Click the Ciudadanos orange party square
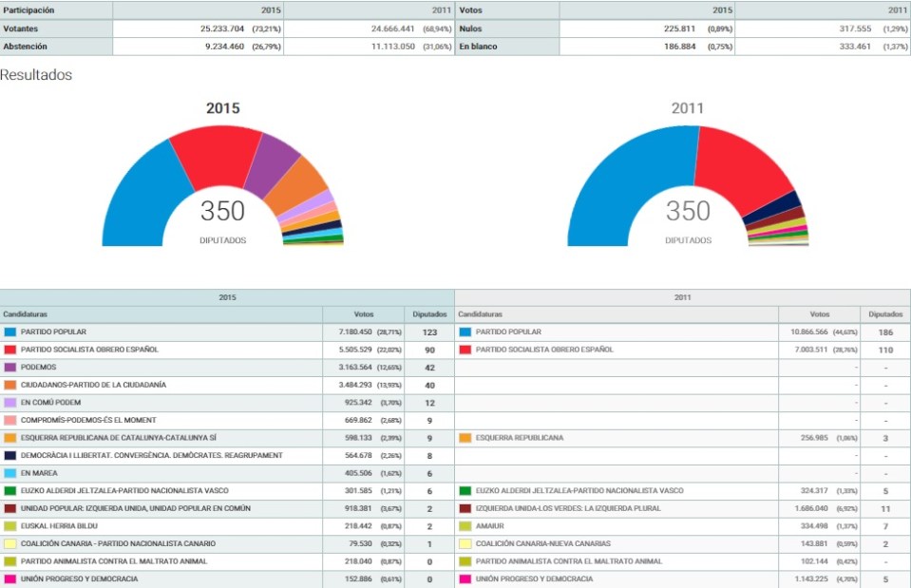This screenshot has height=588, width=911. [x=10, y=384]
